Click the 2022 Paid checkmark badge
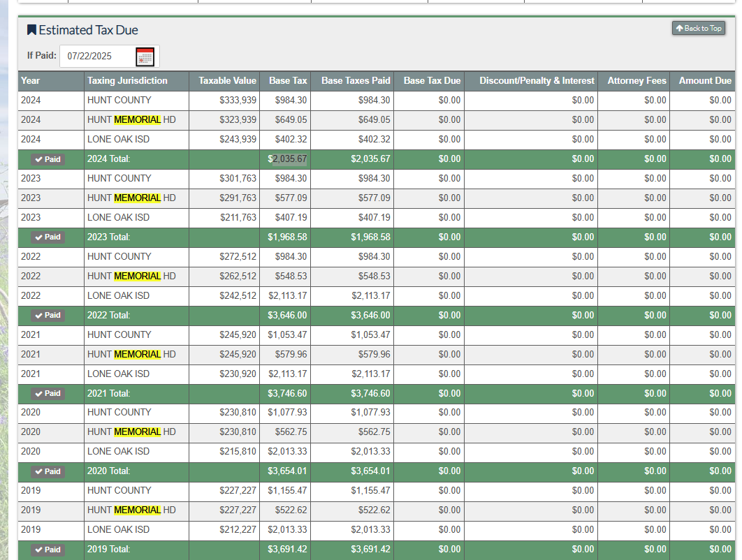Image resolution: width=742 pixels, height=560 pixels. coord(48,316)
